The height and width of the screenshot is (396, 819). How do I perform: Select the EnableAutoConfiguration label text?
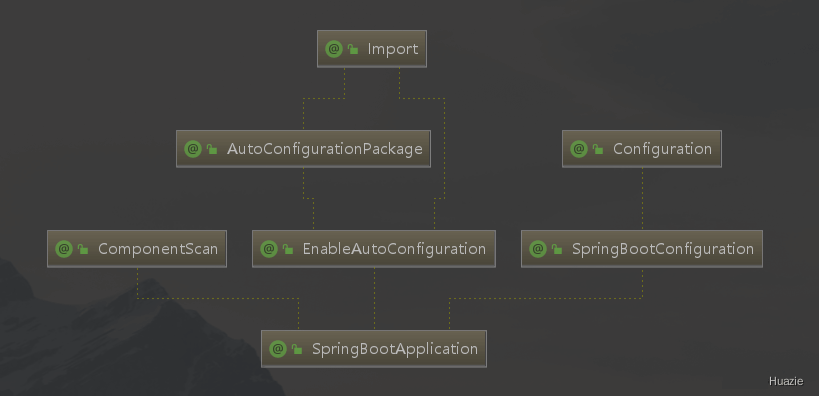coord(394,249)
